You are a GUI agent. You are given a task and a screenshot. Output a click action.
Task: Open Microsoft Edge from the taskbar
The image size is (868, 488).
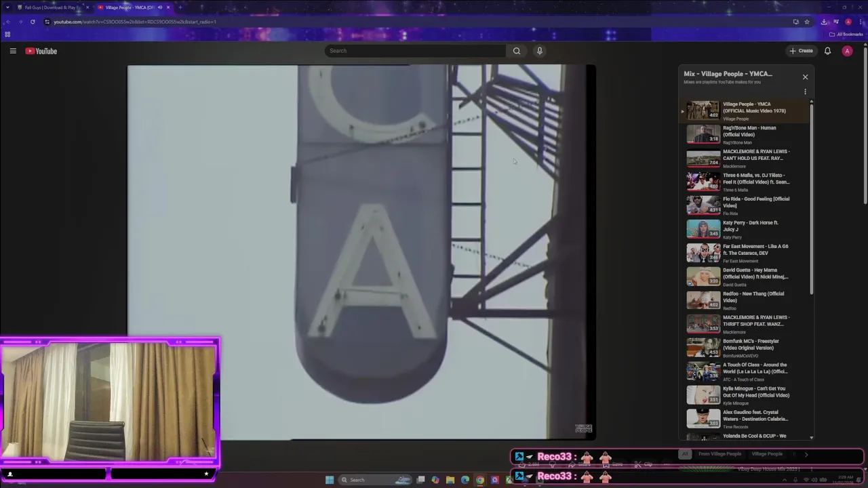pos(465,480)
